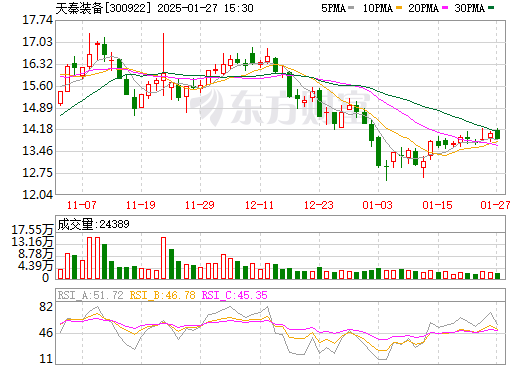Click the 01-15 date axis label
The width and height of the screenshot is (520, 365).
[437, 205]
